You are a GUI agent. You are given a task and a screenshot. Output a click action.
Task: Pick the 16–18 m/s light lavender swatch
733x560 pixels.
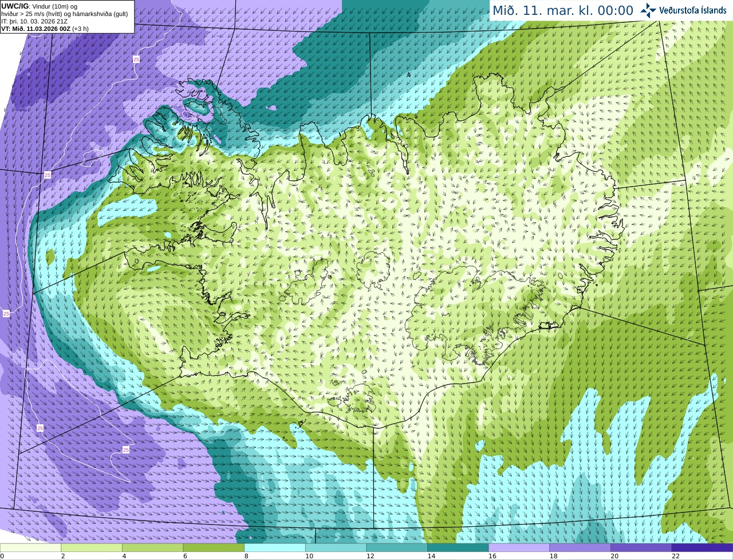(519, 547)
